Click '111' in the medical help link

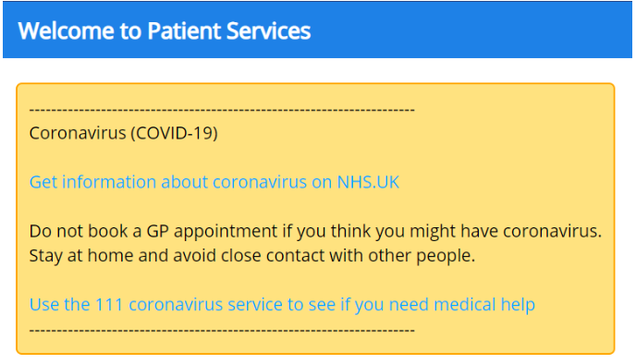pyautogui.click(x=109, y=305)
